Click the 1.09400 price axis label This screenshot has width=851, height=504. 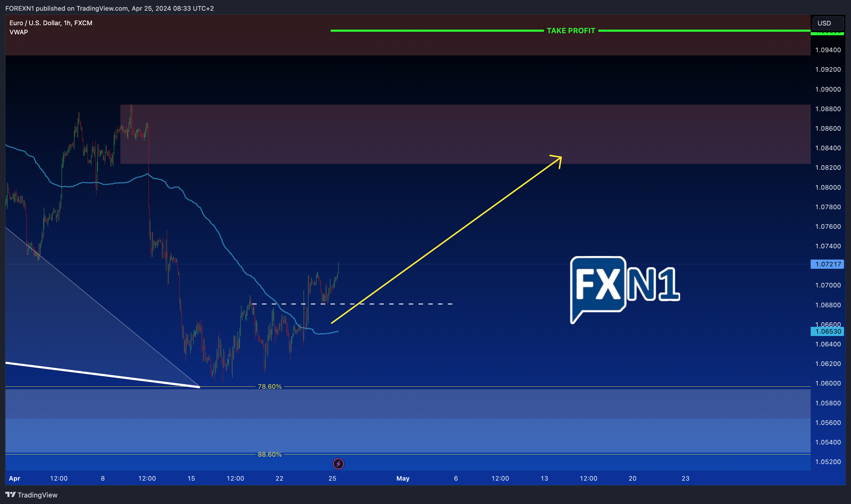[x=828, y=50]
